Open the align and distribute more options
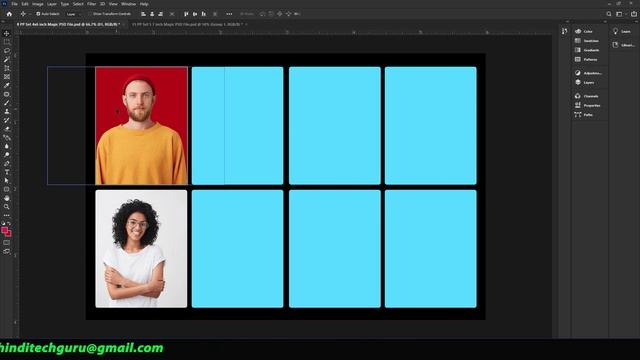 [x=229, y=14]
